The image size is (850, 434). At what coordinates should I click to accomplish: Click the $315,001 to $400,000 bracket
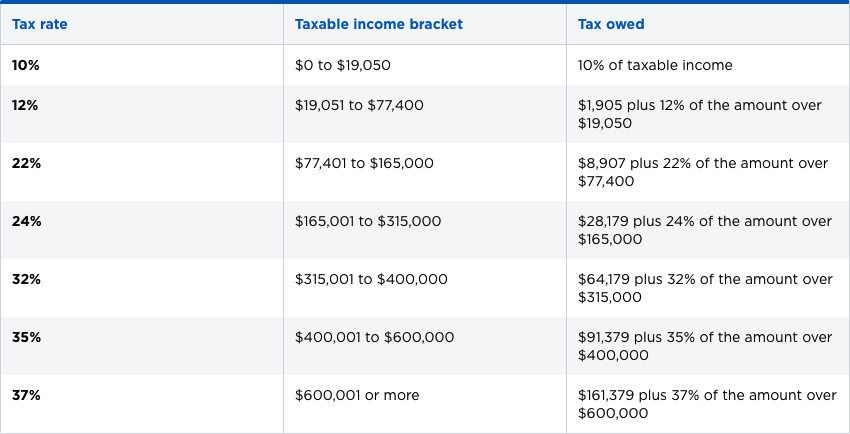click(x=371, y=279)
